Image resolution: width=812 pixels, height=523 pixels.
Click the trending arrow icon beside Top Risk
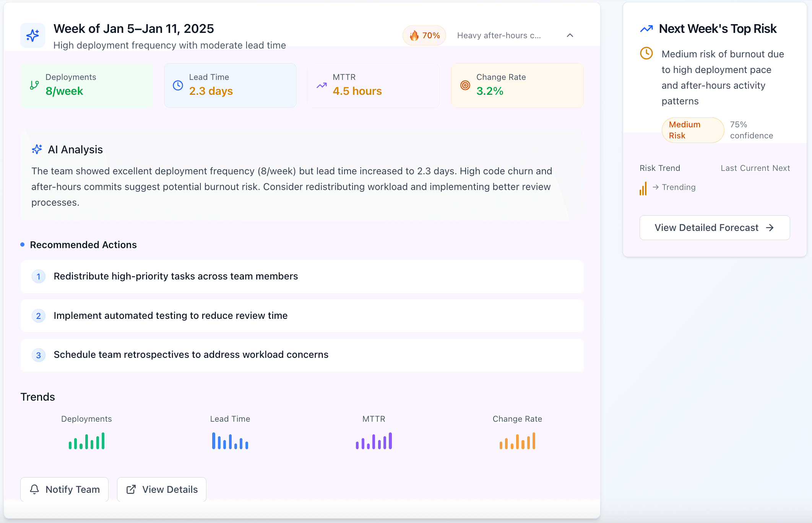coord(646,29)
